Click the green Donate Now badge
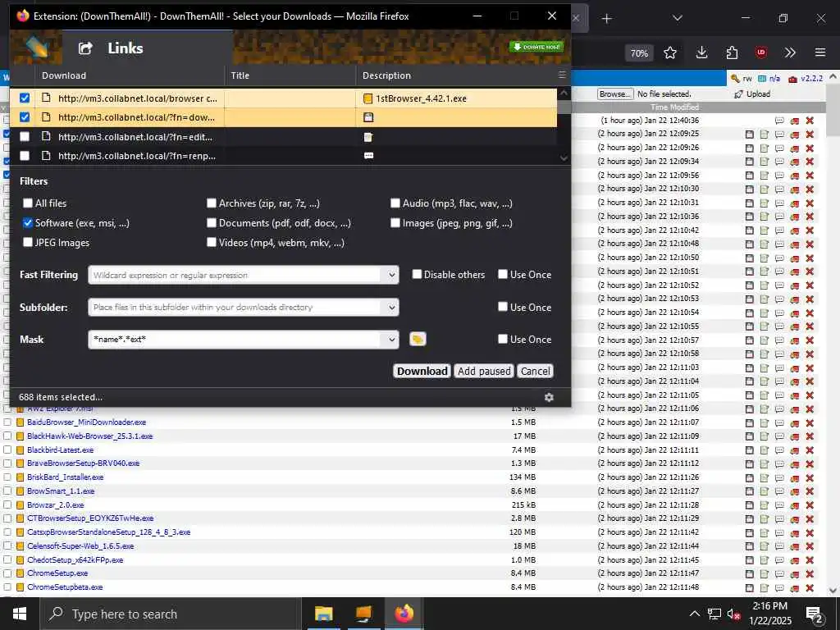Viewport: 840px width, 630px height. pos(536,47)
